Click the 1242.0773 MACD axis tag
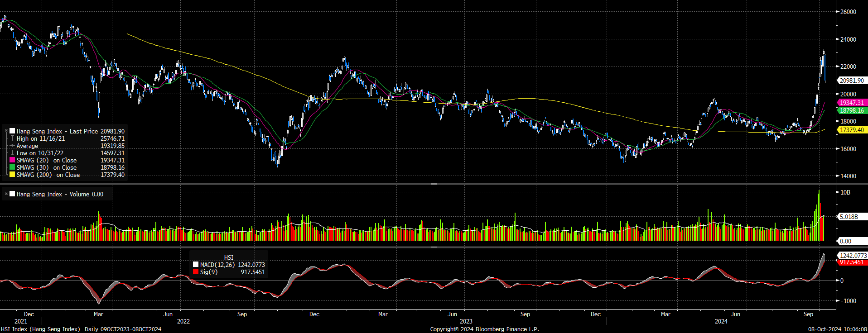This screenshot has height=333, width=868. click(x=853, y=256)
